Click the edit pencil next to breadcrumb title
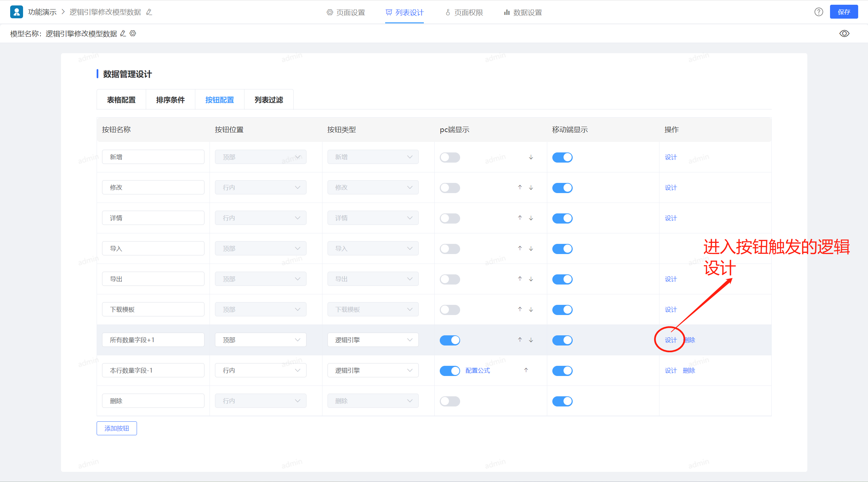The width and height of the screenshot is (868, 482). [x=149, y=12]
